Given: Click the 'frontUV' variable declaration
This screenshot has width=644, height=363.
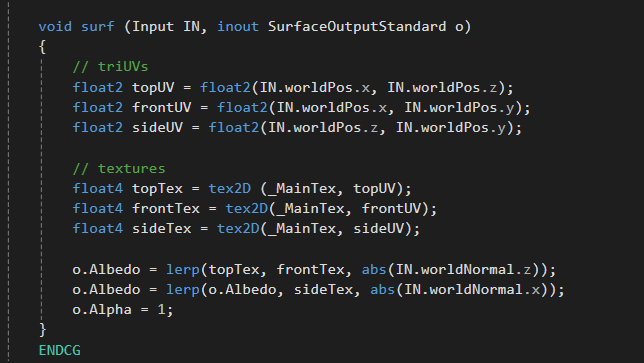Looking at the screenshot, I should coord(161,108).
